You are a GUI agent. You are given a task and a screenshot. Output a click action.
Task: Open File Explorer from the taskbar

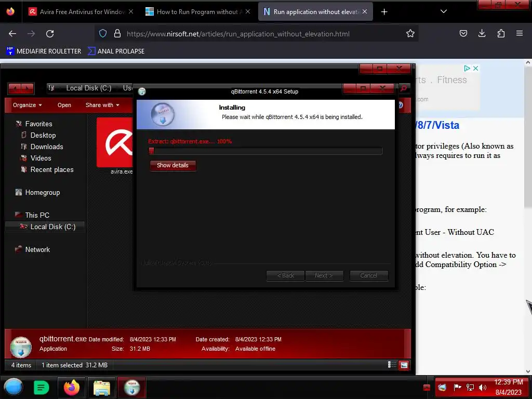[102, 387]
